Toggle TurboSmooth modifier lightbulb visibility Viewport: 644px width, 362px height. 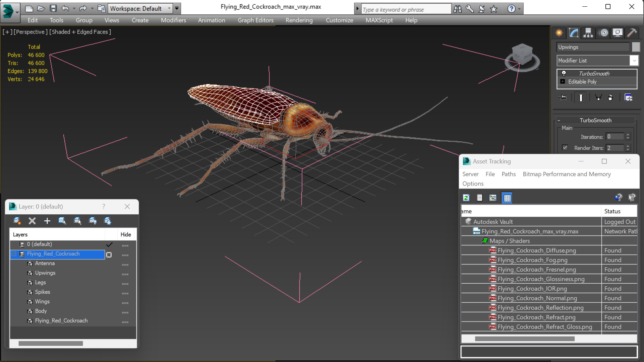pos(564,73)
